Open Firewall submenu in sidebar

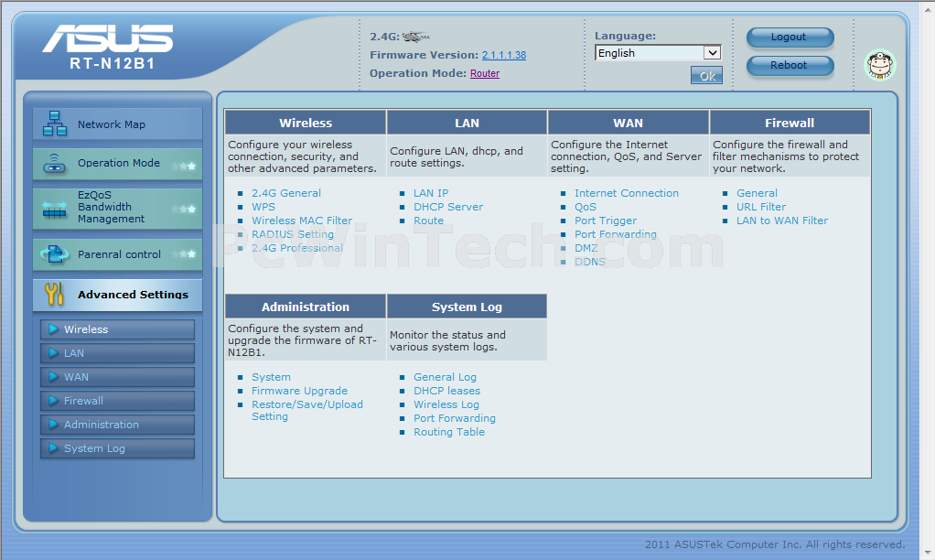click(117, 401)
